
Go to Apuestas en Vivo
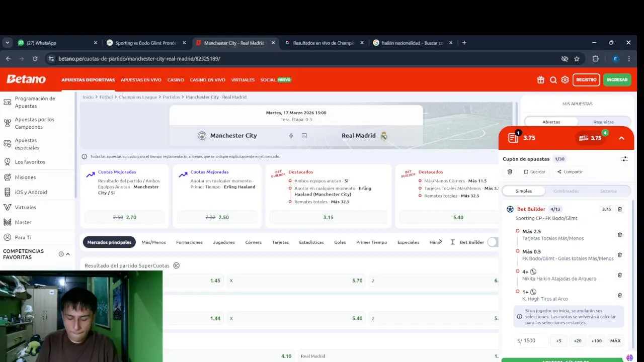click(x=141, y=80)
